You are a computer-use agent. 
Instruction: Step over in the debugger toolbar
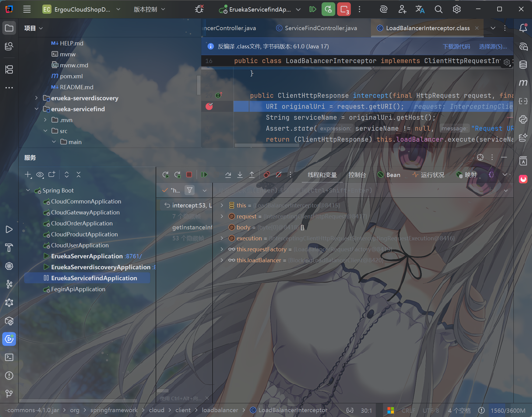pyautogui.click(x=228, y=175)
